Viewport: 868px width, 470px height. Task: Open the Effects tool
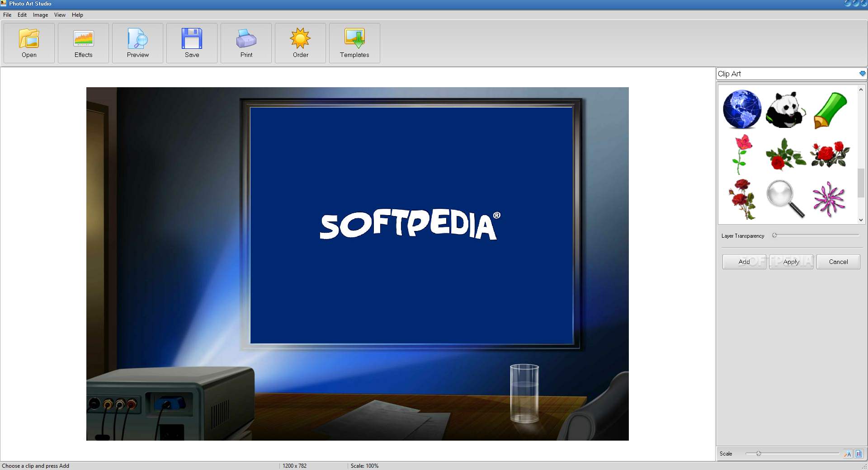pyautogui.click(x=83, y=43)
